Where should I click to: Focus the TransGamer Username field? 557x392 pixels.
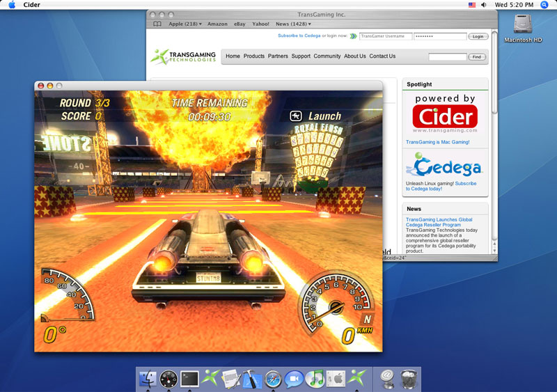[x=386, y=36]
